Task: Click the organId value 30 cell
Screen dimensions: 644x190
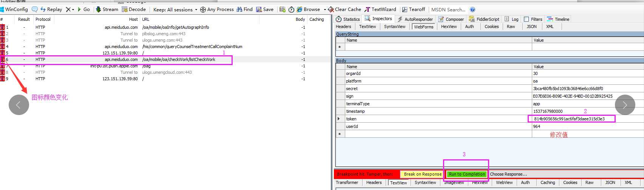Action: 587,73
